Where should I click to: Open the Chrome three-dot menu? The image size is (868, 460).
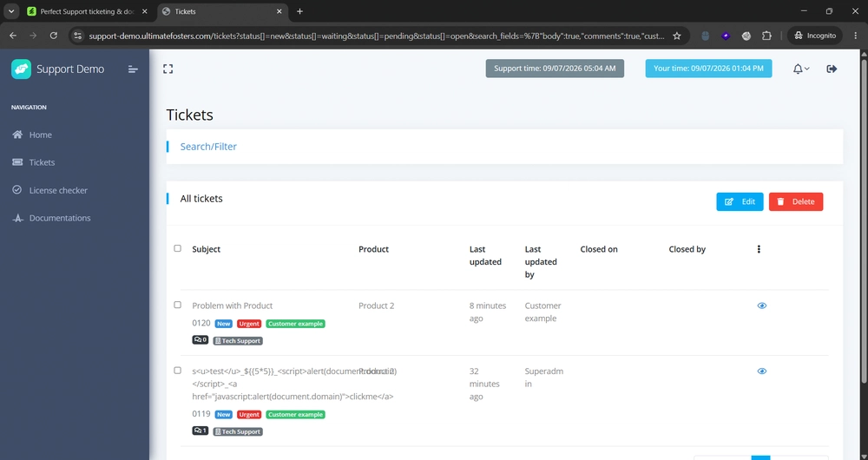tap(855, 36)
